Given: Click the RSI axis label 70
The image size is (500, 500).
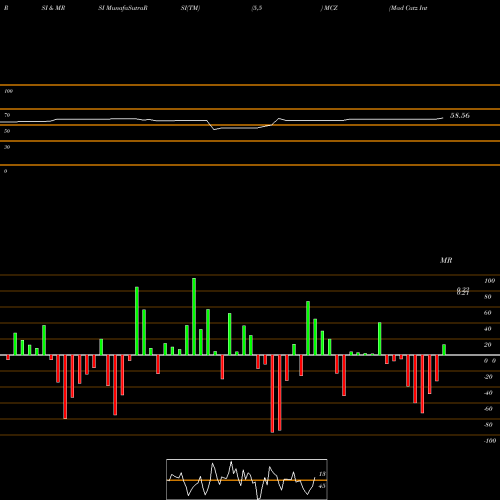Looking at the screenshot, I should coord(7,115).
